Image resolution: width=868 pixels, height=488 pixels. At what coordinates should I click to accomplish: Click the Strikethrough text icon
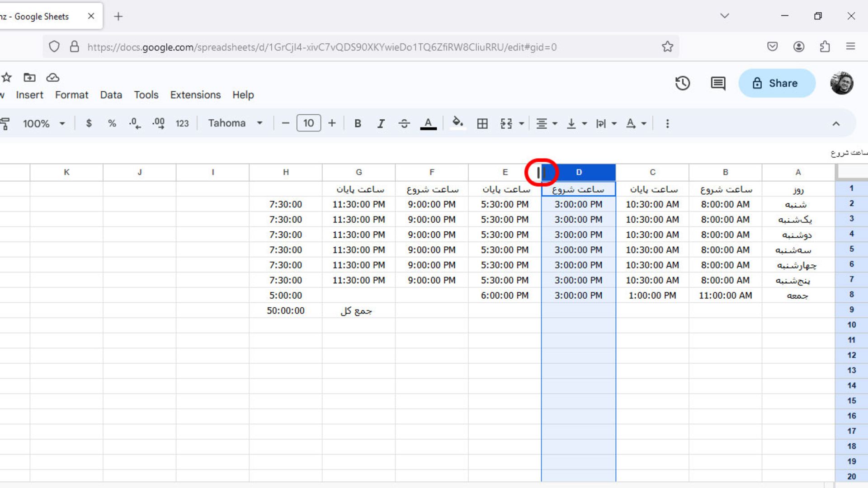404,123
